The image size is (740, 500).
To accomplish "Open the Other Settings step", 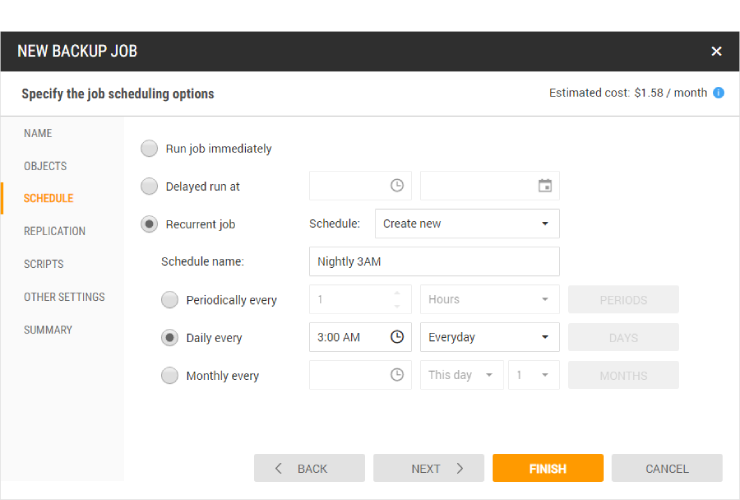I will click(x=64, y=297).
